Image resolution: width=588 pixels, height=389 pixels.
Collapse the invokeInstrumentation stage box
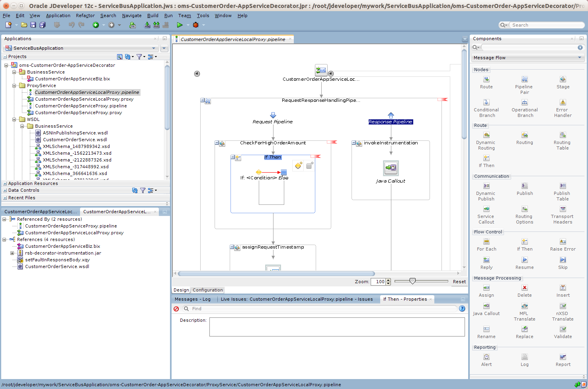[x=354, y=143]
